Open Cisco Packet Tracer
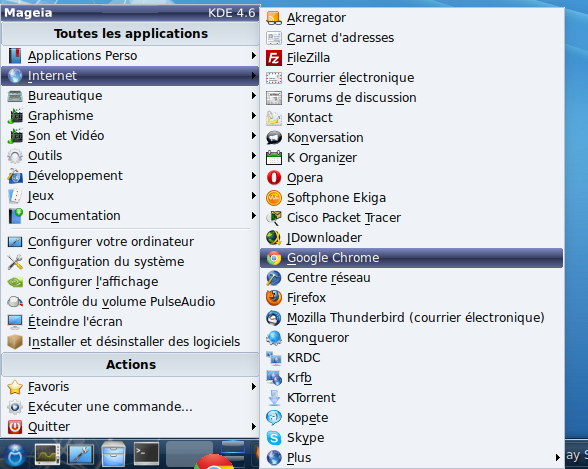Viewport: 588px width, 469px height. [x=411, y=218]
